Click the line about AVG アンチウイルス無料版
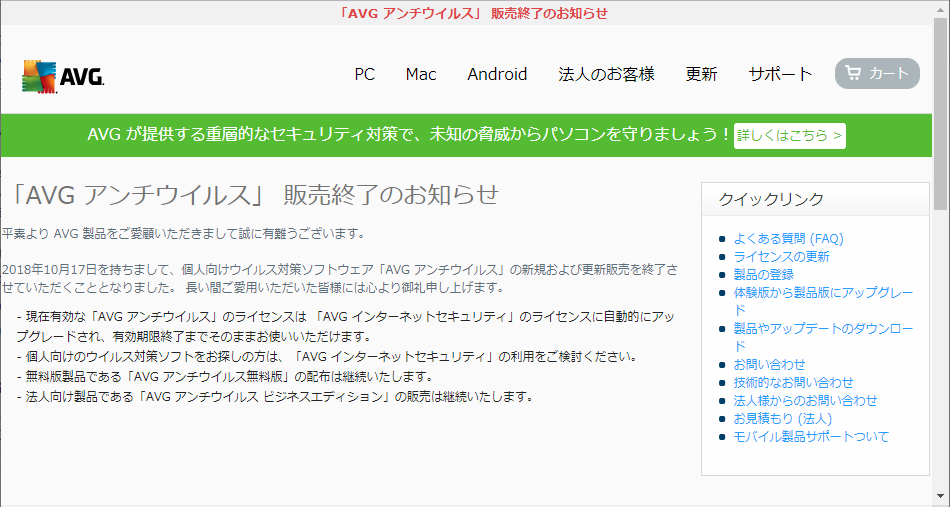This screenshot has height=507, width=950. coord(225,376)
